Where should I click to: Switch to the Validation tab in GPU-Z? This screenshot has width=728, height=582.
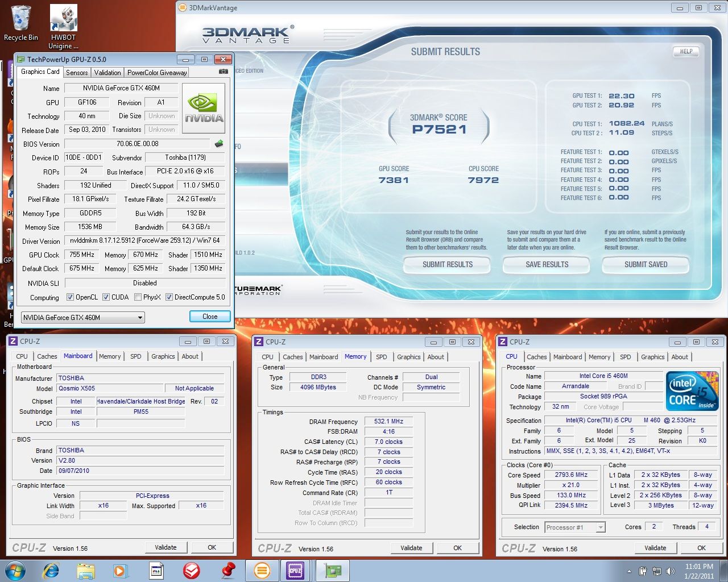107,73
